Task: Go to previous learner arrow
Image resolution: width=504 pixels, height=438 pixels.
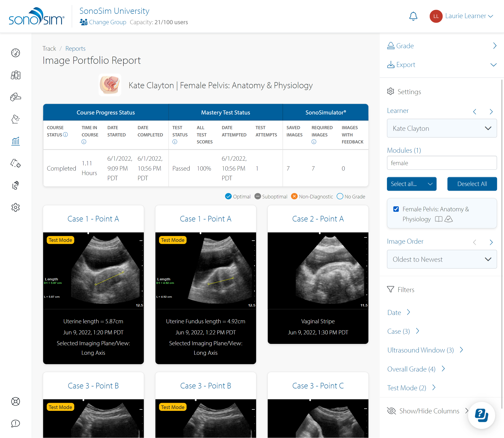Action: click(475, 112)
